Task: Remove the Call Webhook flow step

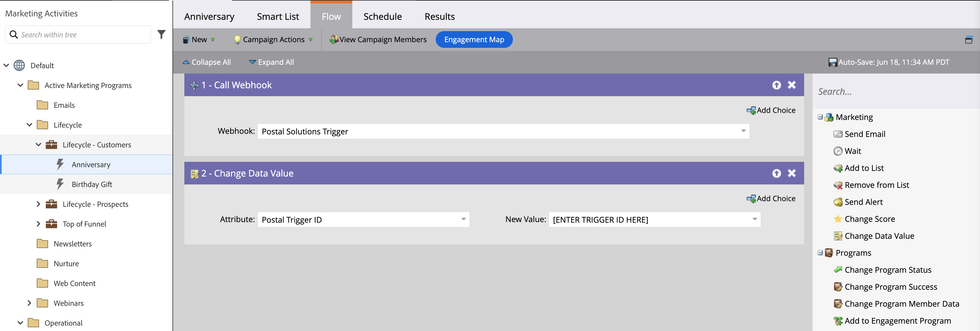Action: click(x=792, y=85)
